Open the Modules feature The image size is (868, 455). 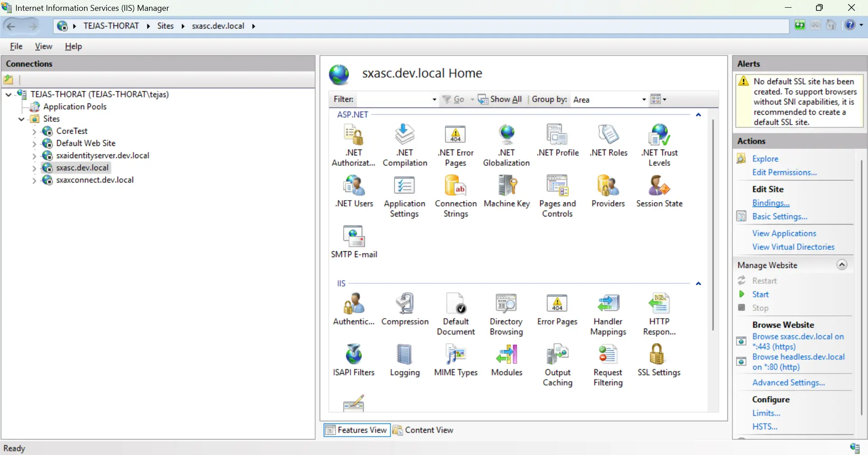point(507,360)
